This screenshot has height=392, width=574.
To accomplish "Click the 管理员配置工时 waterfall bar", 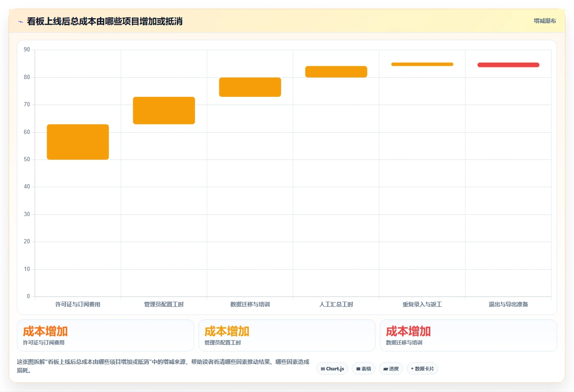I will [164, 111].
